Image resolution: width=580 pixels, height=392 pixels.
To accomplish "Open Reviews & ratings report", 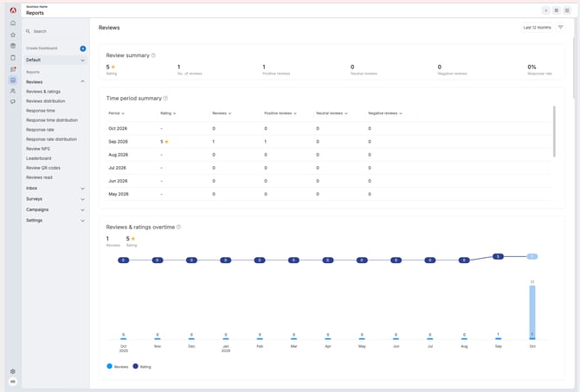I will pyautogui.click(x=43, y=92).
